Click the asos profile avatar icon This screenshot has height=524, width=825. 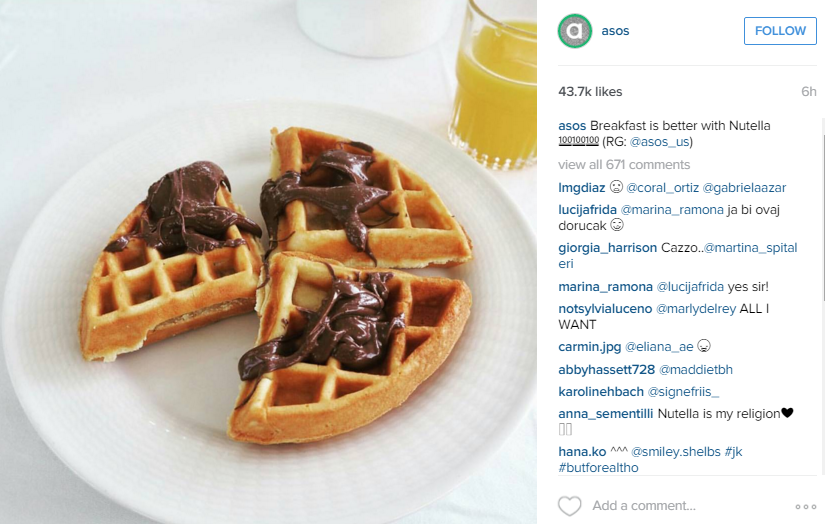(x=575, y=31)
